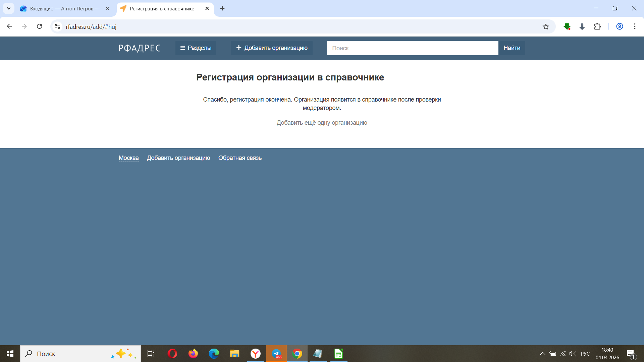The width and height of the screenshot is (644, 362).
Task: Click the site information icon beside URL
Action: (57, 26)
